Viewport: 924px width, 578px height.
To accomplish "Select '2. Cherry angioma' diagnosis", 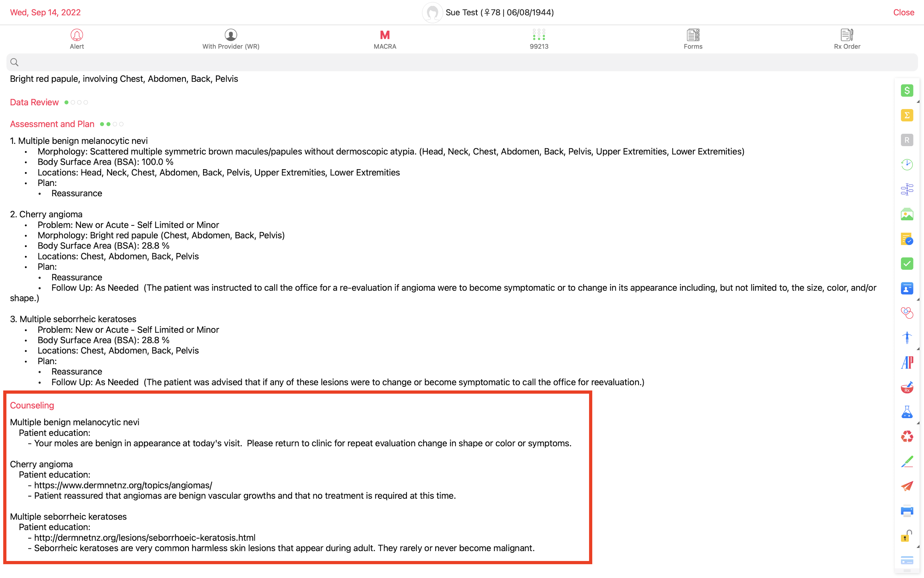I will tap(46, 214).
